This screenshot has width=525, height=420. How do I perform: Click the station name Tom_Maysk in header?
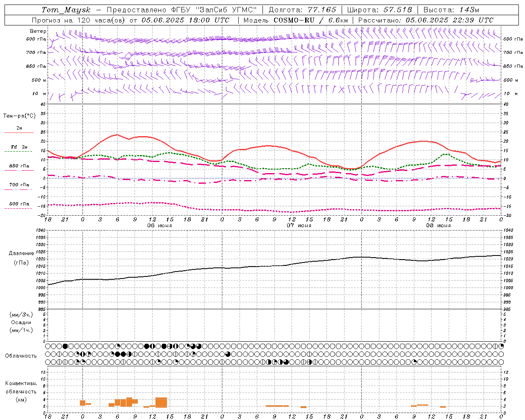(x=66, y=10)
